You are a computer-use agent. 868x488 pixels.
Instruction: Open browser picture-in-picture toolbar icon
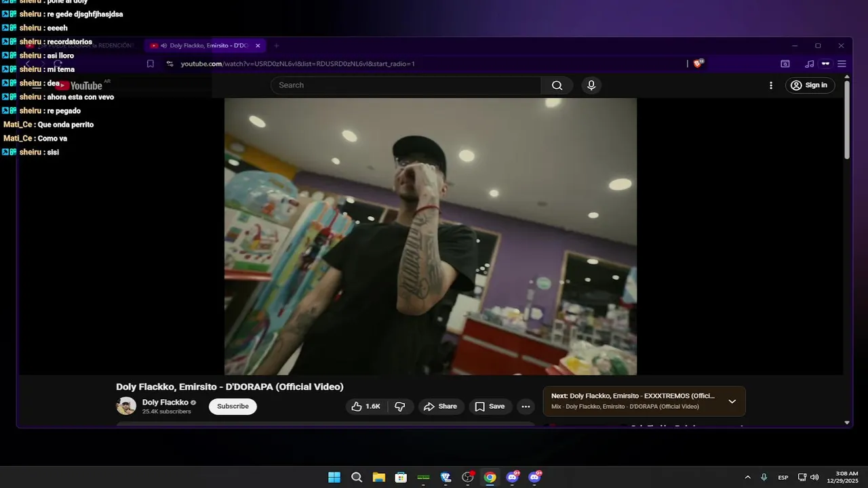pos(785,64)
